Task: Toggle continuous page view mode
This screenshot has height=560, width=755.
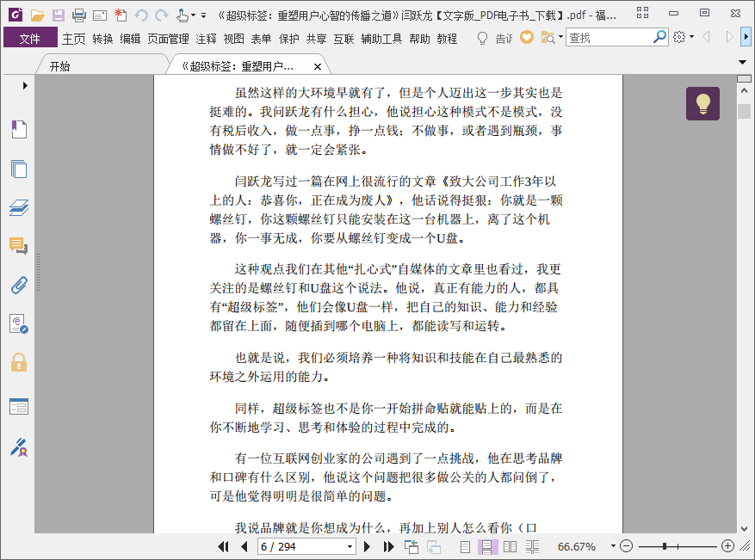Action: (x=486, y=547)
